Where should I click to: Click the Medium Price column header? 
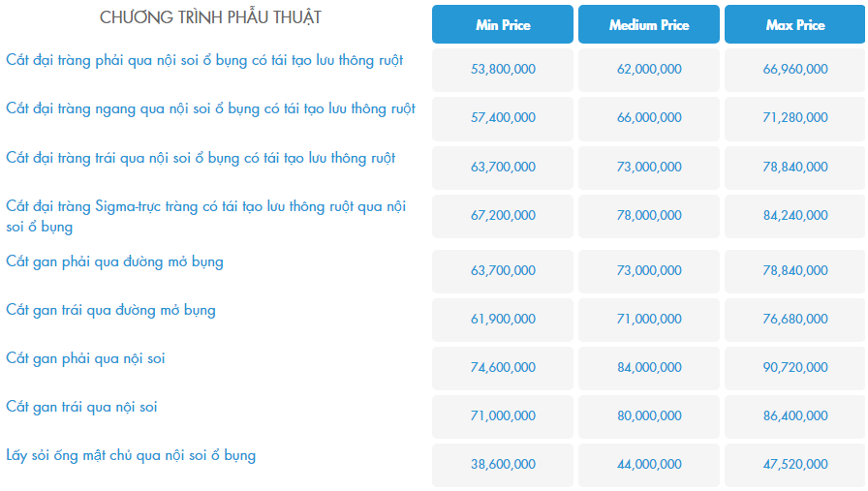click(649, 25)
